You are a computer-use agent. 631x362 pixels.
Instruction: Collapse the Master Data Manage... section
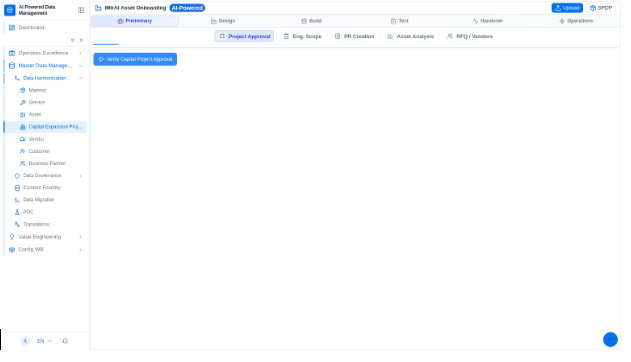pyautogui.click(x=45, y=66)
